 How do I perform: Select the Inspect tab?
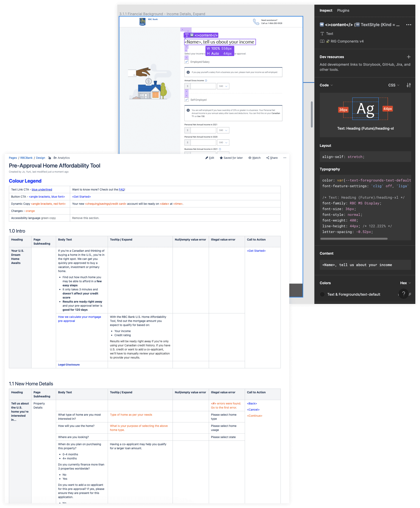pos(326,10)
